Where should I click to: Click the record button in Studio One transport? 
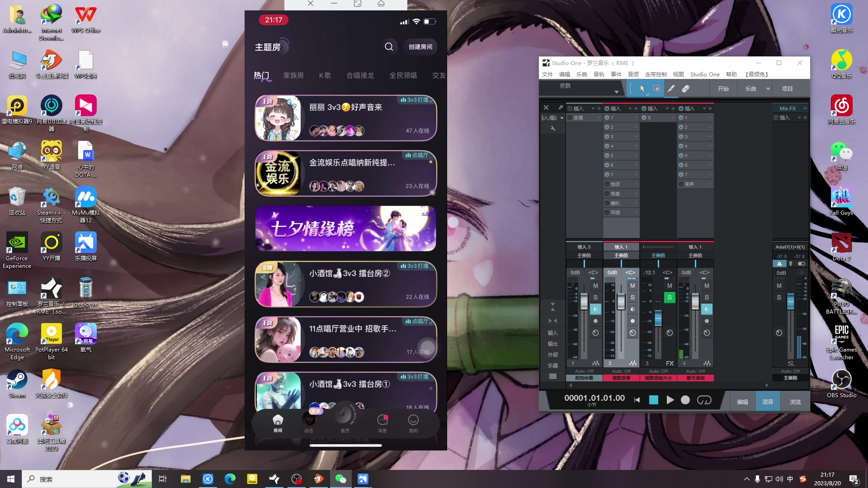click(x=685, y=400)
